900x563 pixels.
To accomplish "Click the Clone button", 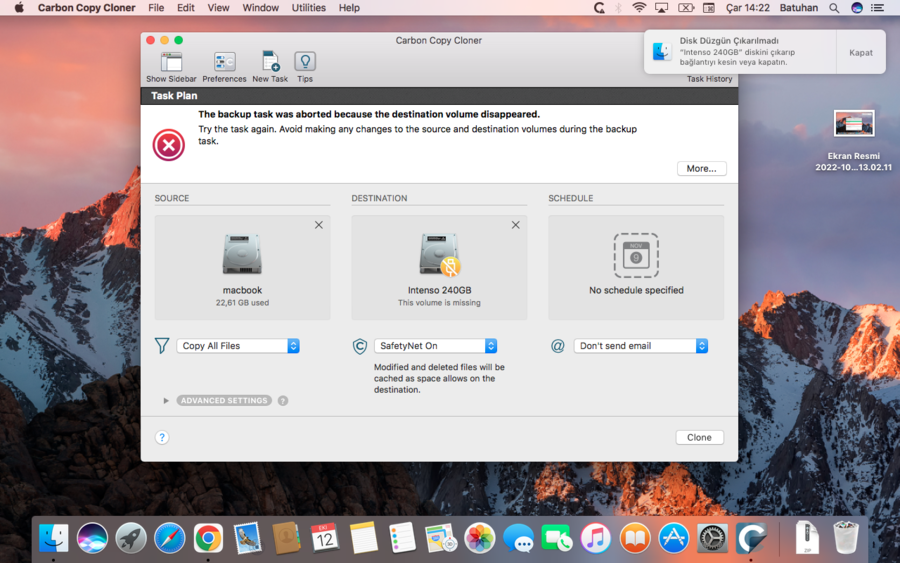I will tap(699, 437).
